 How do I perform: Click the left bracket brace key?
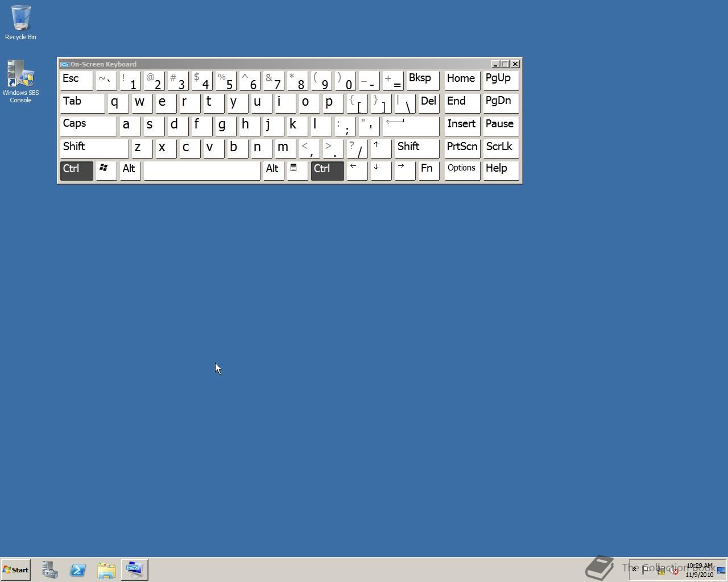tap(357, 103)
